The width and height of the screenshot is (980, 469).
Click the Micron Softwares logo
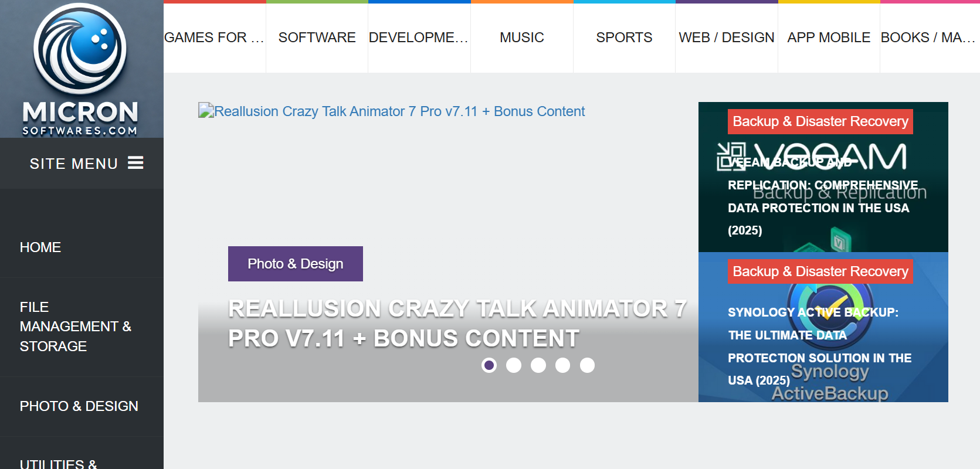click(80, 69)
